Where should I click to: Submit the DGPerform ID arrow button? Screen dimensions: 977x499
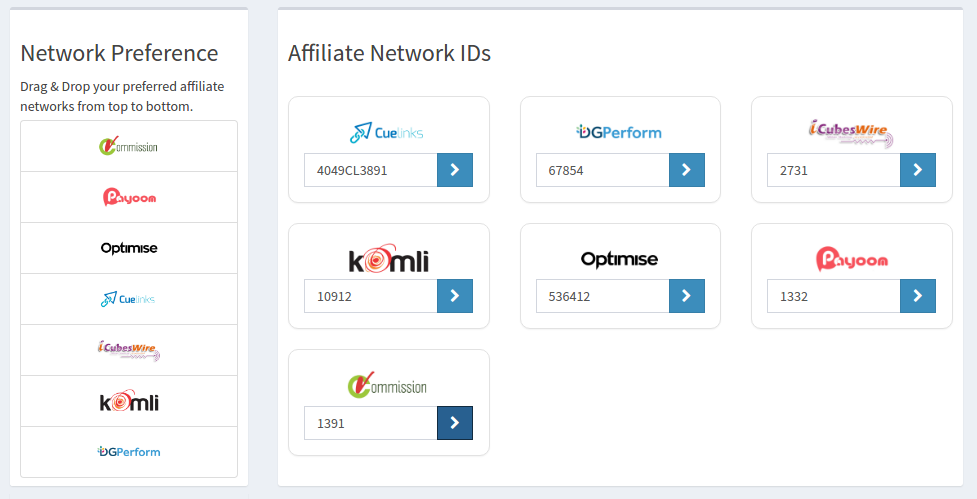[x=687, y=170]
